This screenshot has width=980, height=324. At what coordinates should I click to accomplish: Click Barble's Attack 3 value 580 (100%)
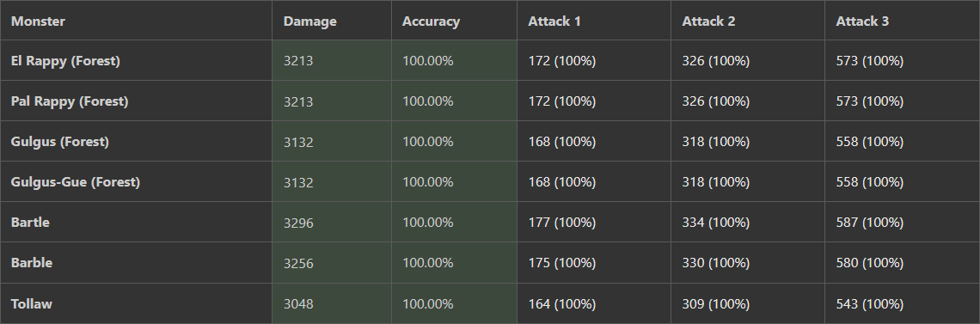pyautogui.click(x=870, y=264)
